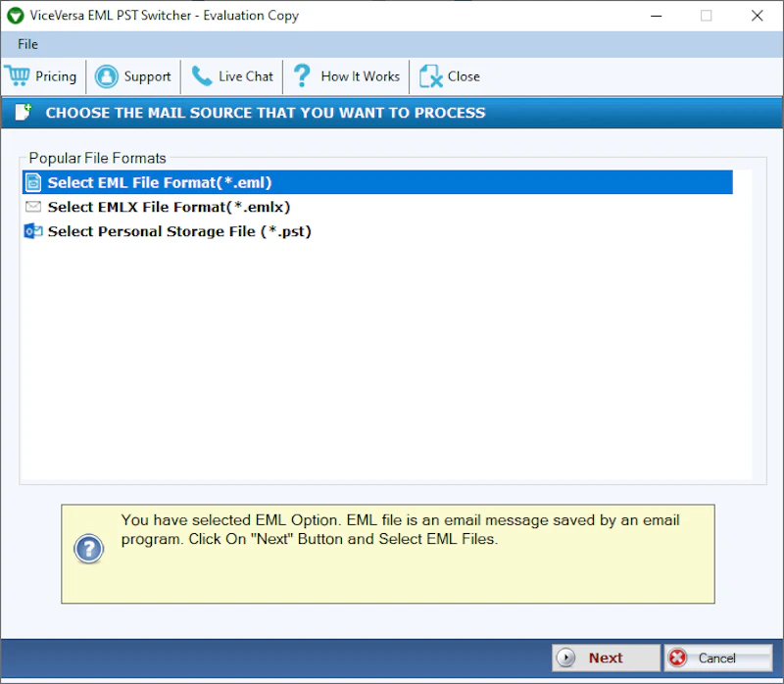
Task: Click the Support person icon
Action: click(107, 76)
